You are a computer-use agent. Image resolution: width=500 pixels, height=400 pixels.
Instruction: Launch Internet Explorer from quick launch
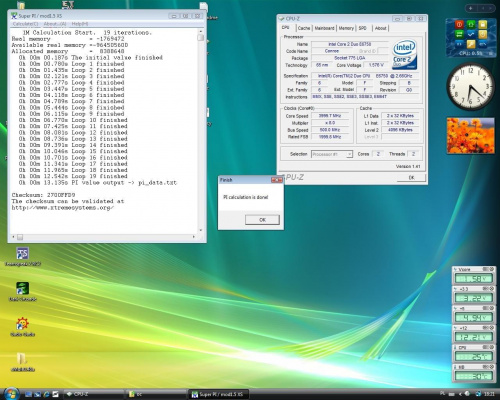tap(46, 394)
